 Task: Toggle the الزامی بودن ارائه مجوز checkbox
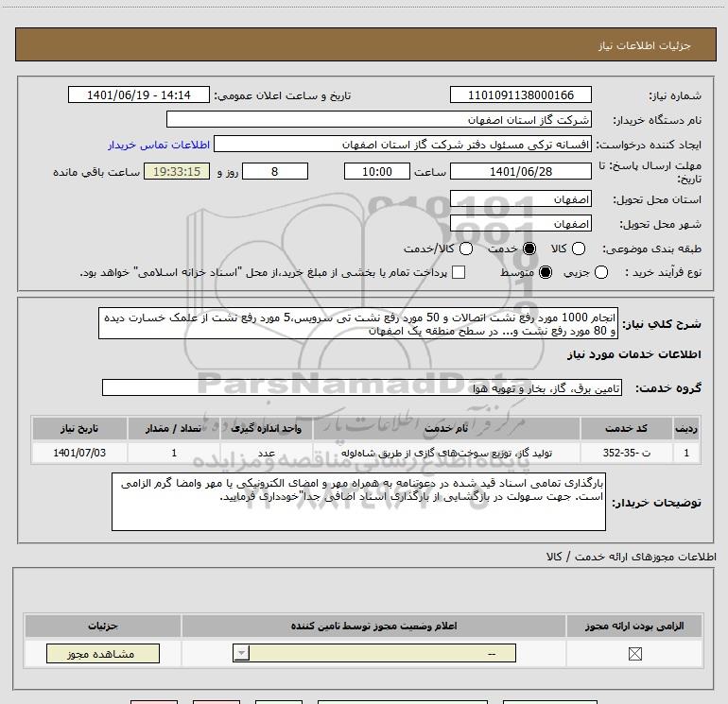coord(635,654)
